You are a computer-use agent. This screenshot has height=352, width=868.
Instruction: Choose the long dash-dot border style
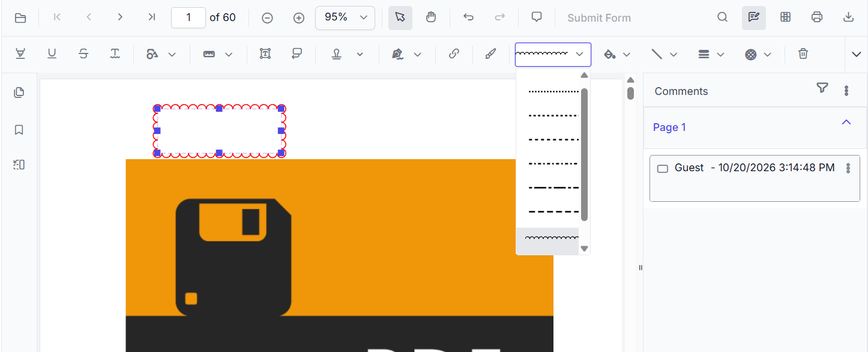coord(547,187)
